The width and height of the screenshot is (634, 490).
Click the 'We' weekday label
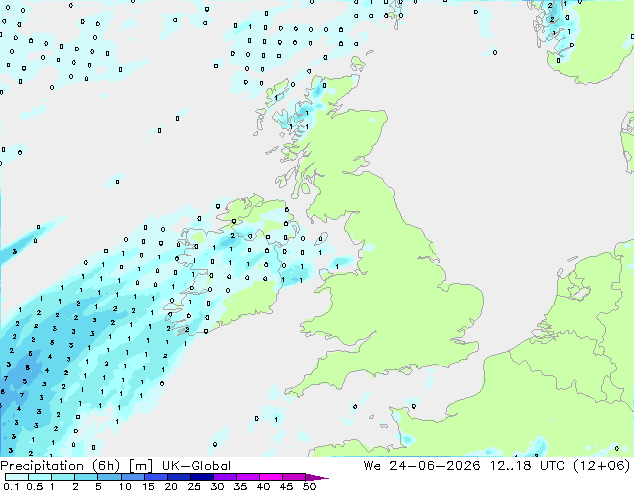tap(372, 466)
